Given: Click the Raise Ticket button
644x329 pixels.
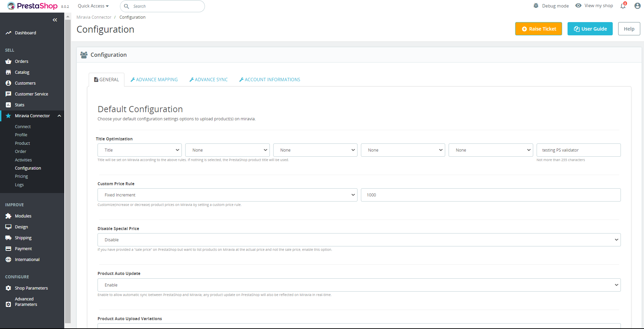Looking at the screenshot, I should click(539, 29).
